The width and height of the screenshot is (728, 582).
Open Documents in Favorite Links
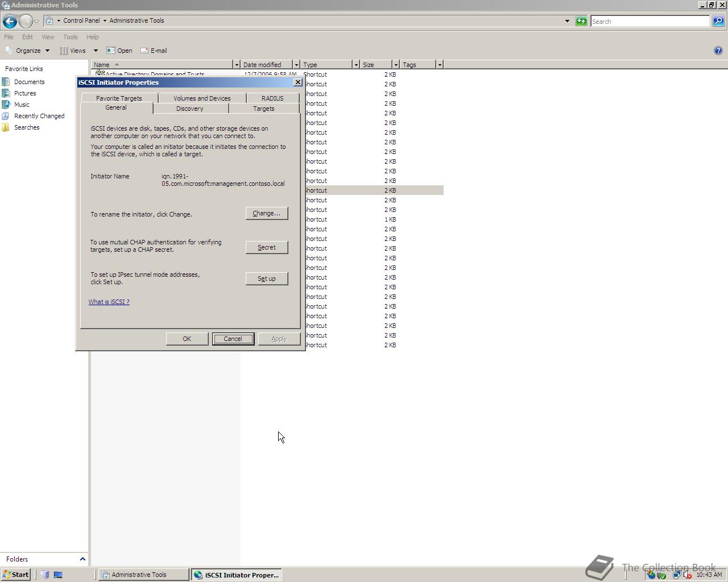click(23, 82)
